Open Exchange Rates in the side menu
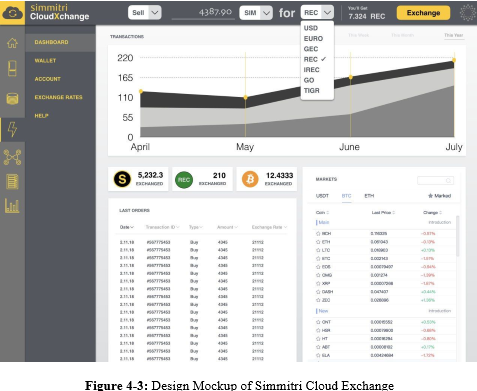 (58, 97)
